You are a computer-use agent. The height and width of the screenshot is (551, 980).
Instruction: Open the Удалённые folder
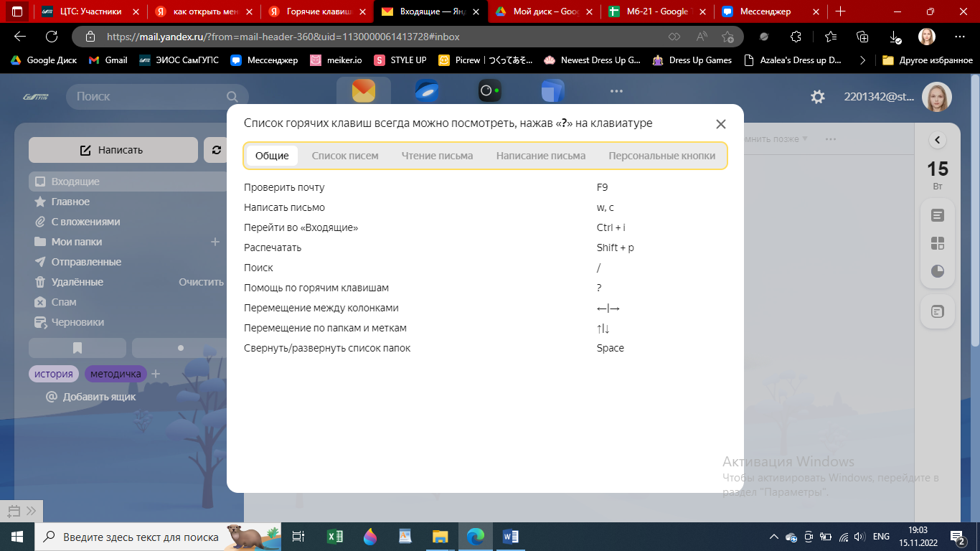77,282
